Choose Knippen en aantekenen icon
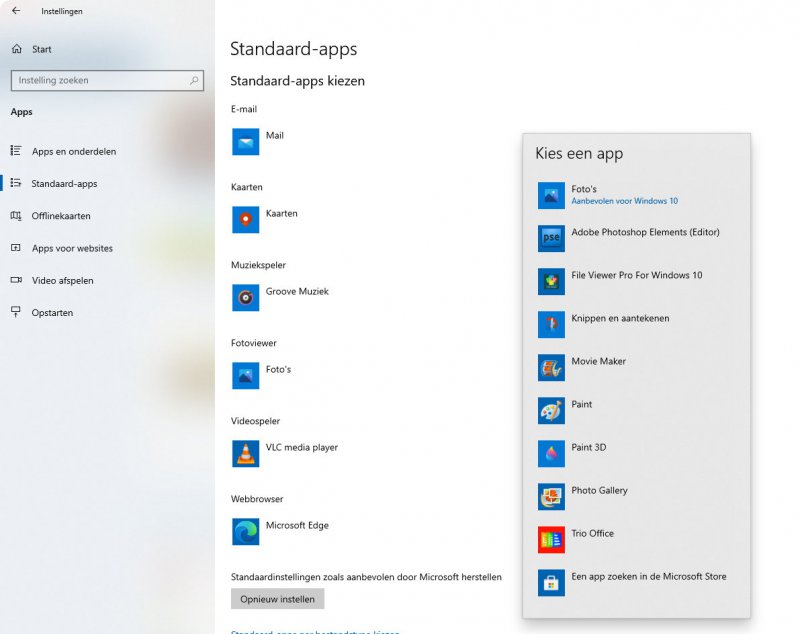Screen dimensions: 800x634 pyautogui.click(x=551, y=324)
